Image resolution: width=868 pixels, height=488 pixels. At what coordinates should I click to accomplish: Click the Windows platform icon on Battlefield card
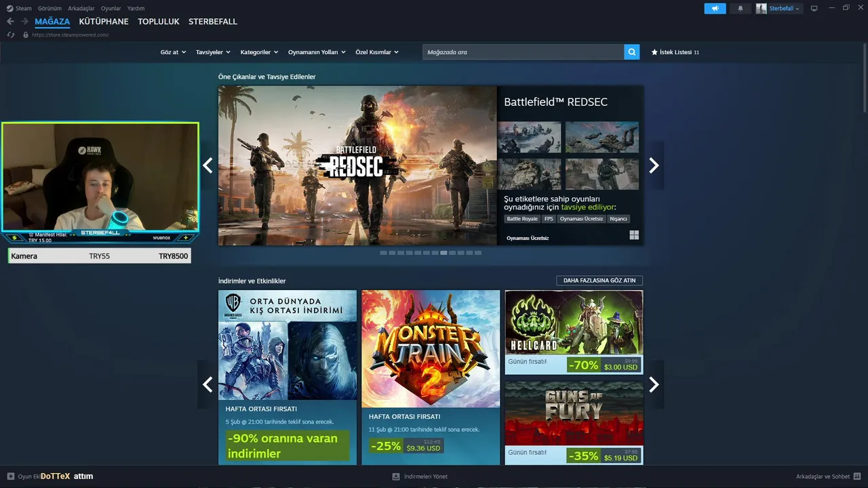point(634,235)
